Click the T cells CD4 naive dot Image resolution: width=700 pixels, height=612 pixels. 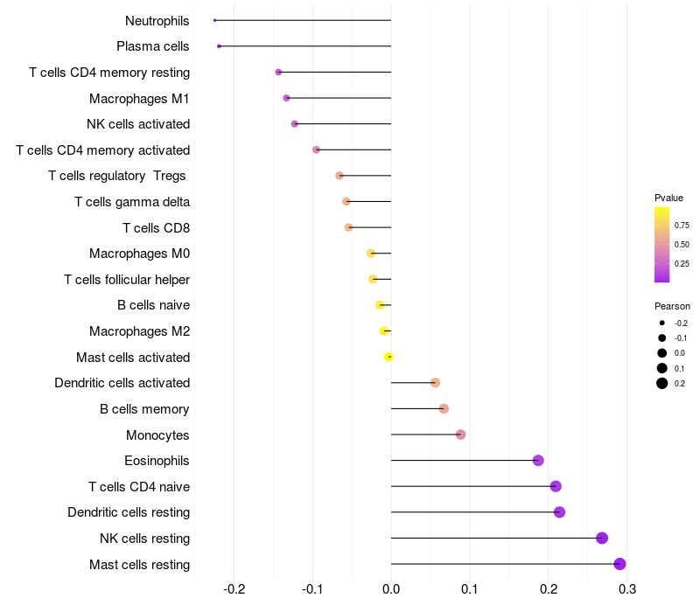click(556, 486)
